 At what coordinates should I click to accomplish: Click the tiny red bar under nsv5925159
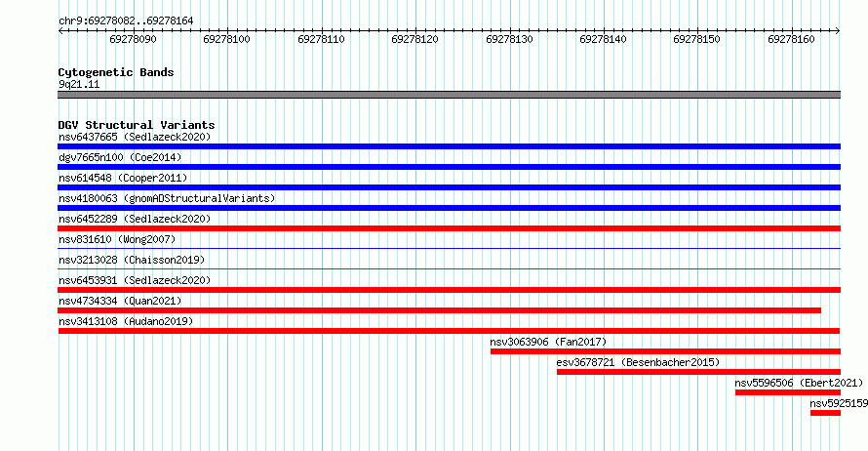click(825, 413)
